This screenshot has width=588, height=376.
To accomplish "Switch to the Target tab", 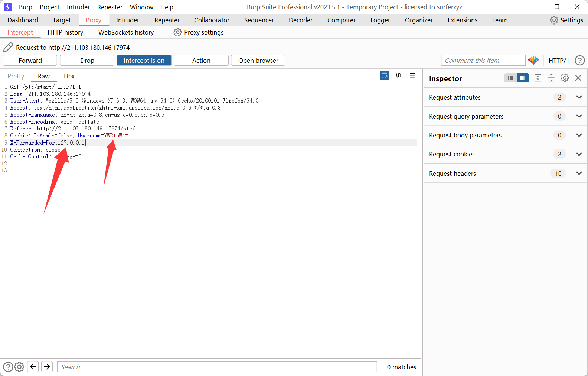I will [62, 20].
